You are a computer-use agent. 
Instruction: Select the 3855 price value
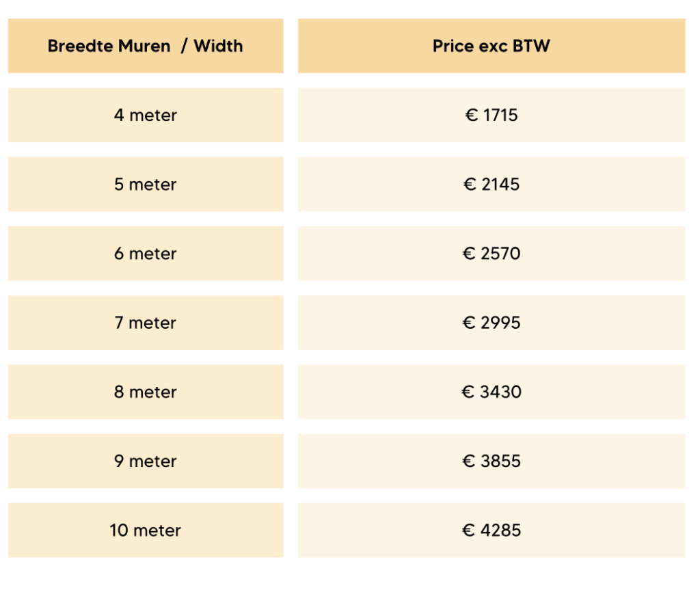tap(500, 461)
